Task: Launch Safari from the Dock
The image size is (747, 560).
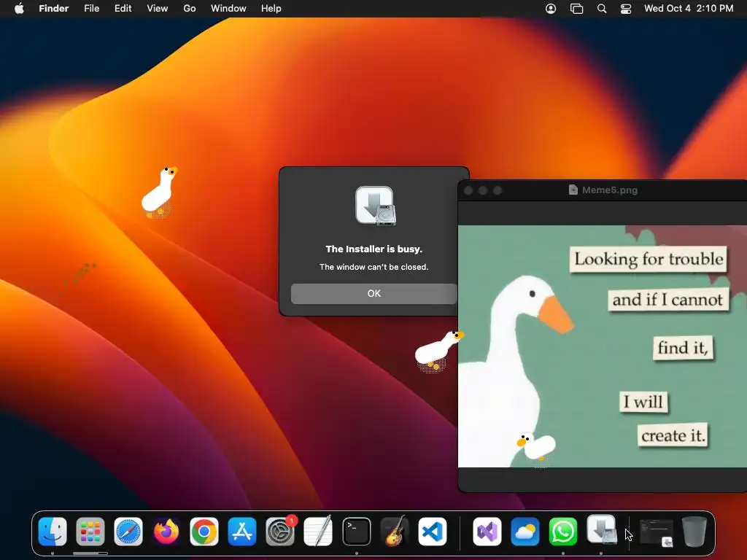Action: click(128, 532)
